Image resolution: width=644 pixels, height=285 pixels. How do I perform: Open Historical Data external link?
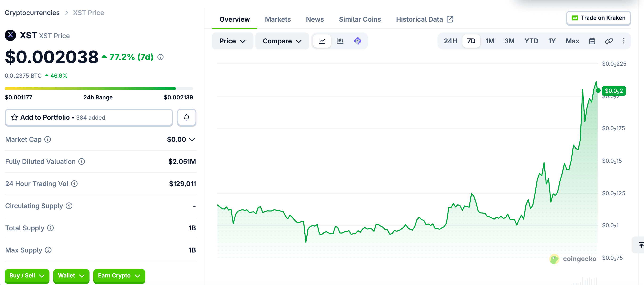(x=424, y=20)
